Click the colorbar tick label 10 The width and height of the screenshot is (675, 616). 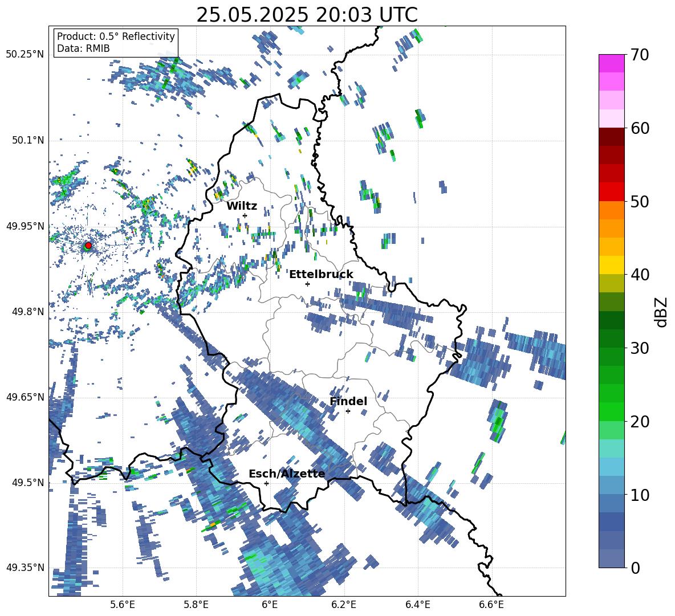click(x=640, y=495)
